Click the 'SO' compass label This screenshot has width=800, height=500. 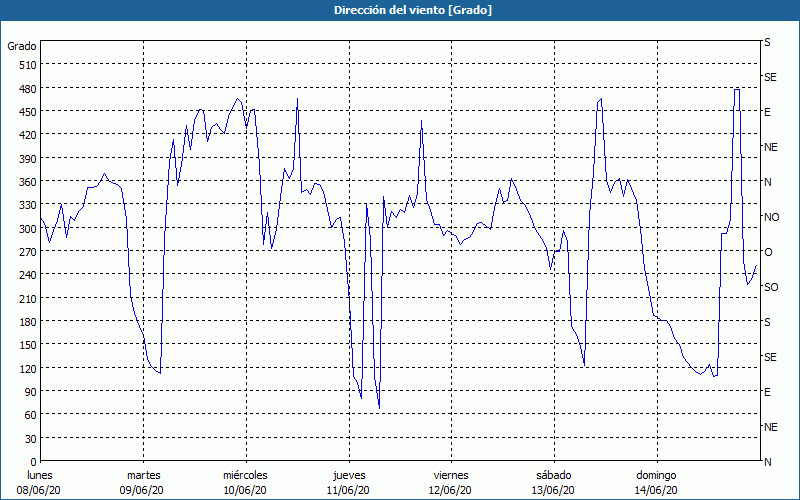[x=771, y=287]
